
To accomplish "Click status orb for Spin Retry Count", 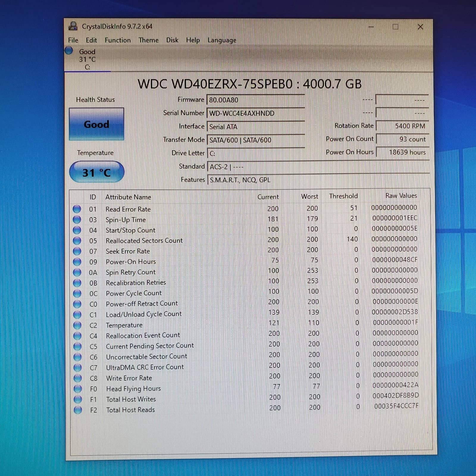I will pyautogui.click(x=77, y=272).
